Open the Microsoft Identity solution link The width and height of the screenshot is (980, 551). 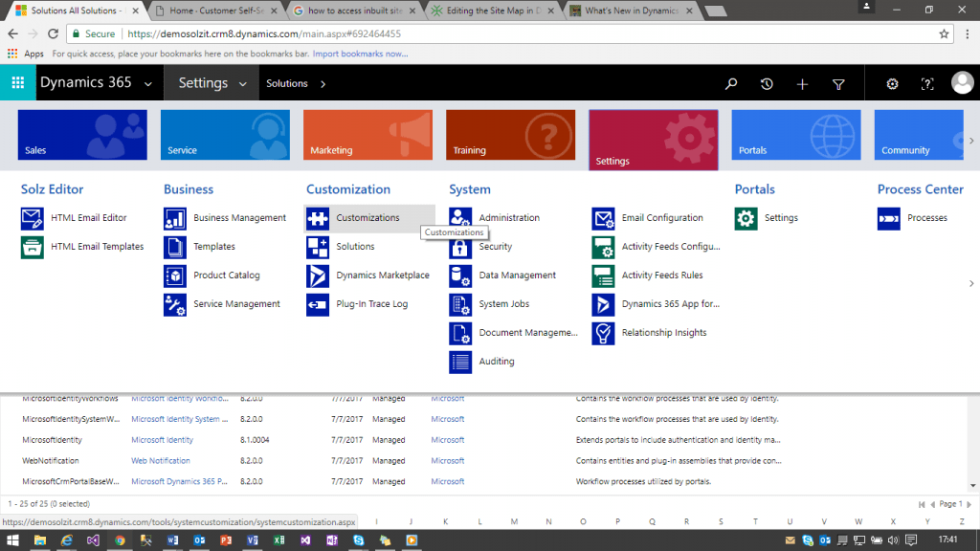(162, 440)
